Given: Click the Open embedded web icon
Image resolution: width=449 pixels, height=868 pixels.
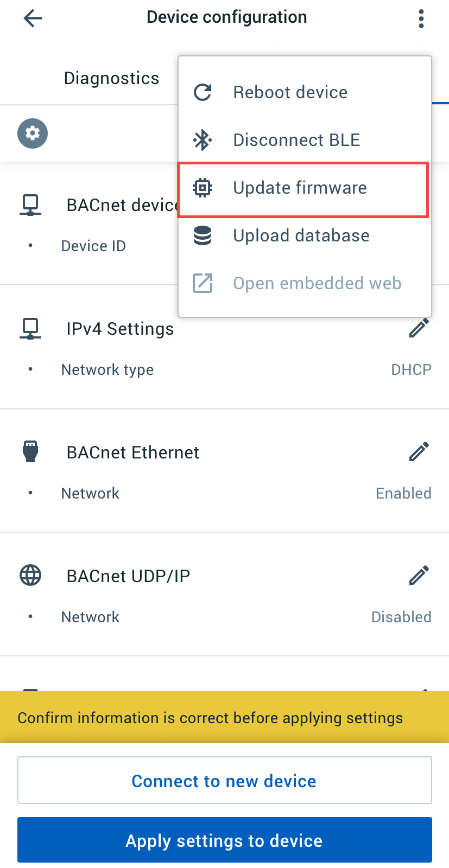Looking at the screenshot, I should tap(202, 283).
